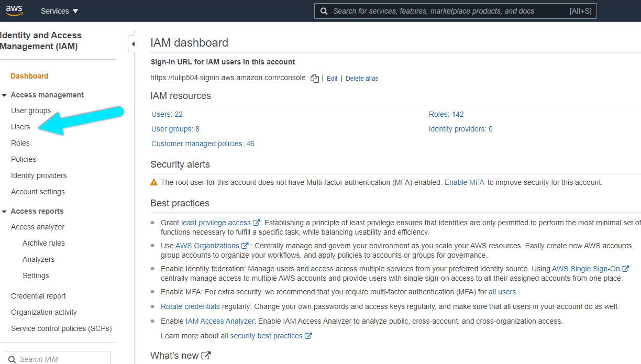
Task: Collapse the Access management section
Action: [x=4, y=95]
